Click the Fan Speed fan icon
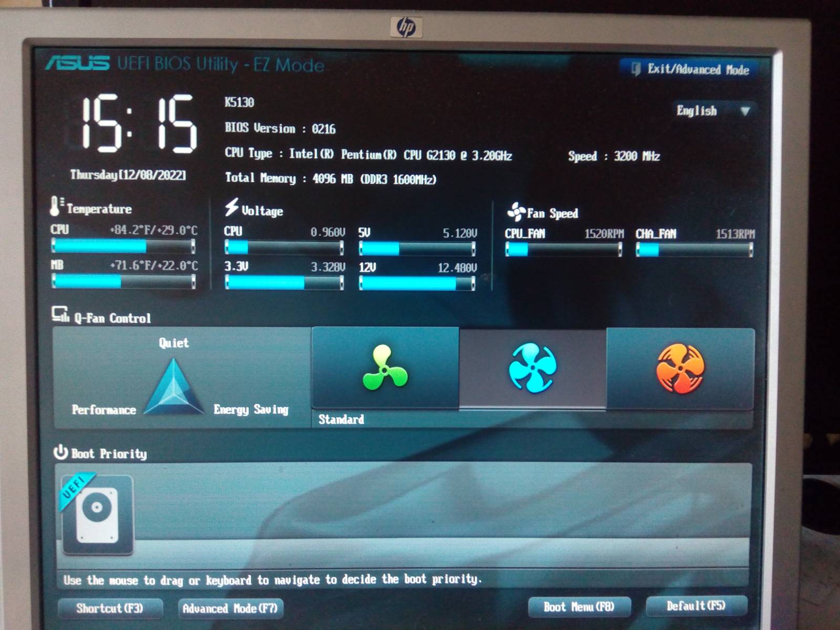The image size is (840, 630). tap(516, 211)
